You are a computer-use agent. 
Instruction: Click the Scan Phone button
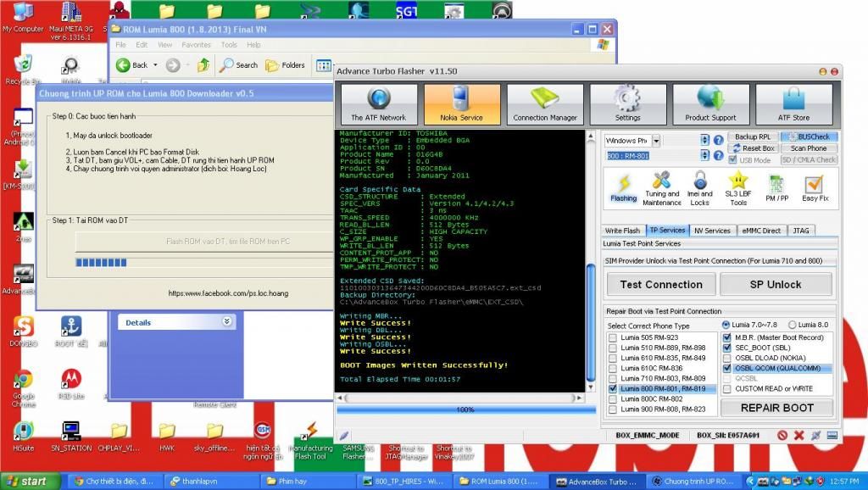click(809, 148)
